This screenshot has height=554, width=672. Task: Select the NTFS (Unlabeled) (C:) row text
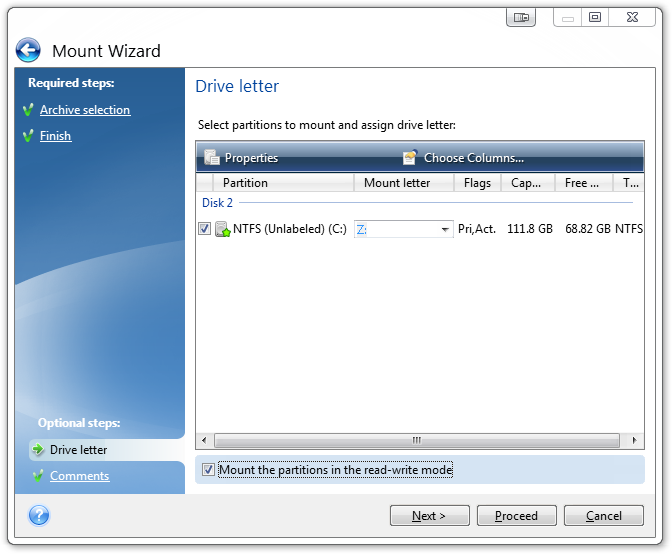pyautogui.click(x=290, y=229)
